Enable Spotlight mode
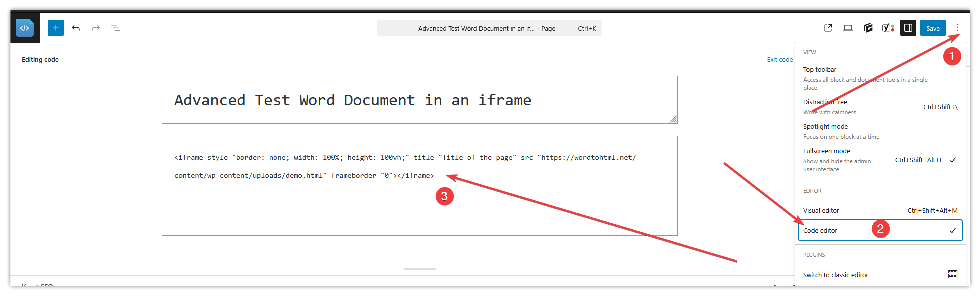Viewport: 980px width, 296px height. 825,127
